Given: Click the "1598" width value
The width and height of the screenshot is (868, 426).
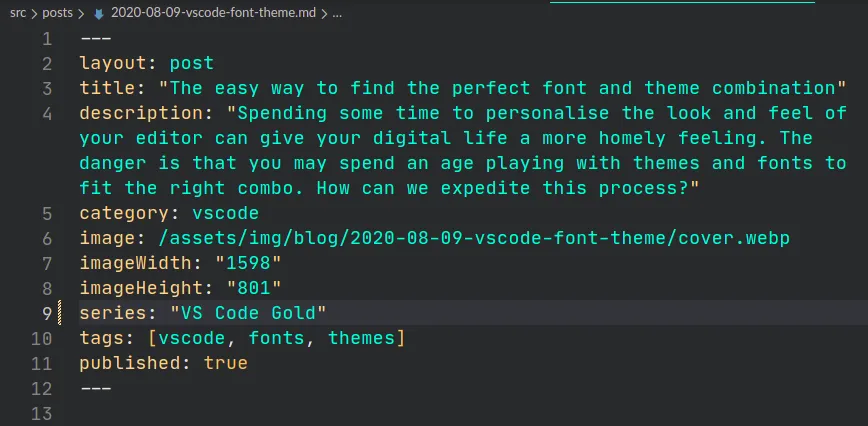Looking at the screenshot, I should (249, 263).
